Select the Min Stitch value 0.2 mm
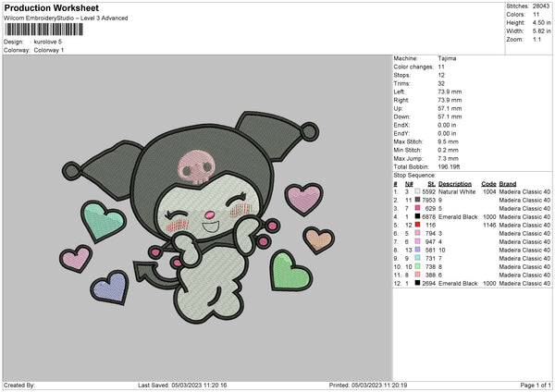Image resolution: width=555 pixels, height=392 pixels. (447, 150)
